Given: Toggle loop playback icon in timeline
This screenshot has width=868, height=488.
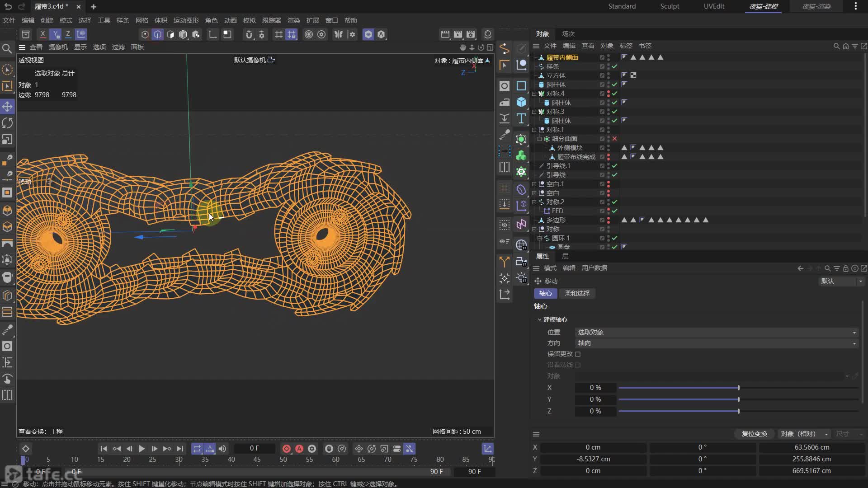Looking at the screenshot, I should click(x=197, y=449).
